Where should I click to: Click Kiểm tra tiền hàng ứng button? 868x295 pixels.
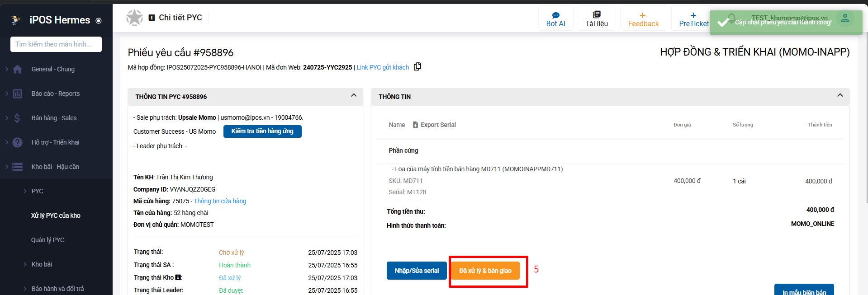[x=262, y=131]
